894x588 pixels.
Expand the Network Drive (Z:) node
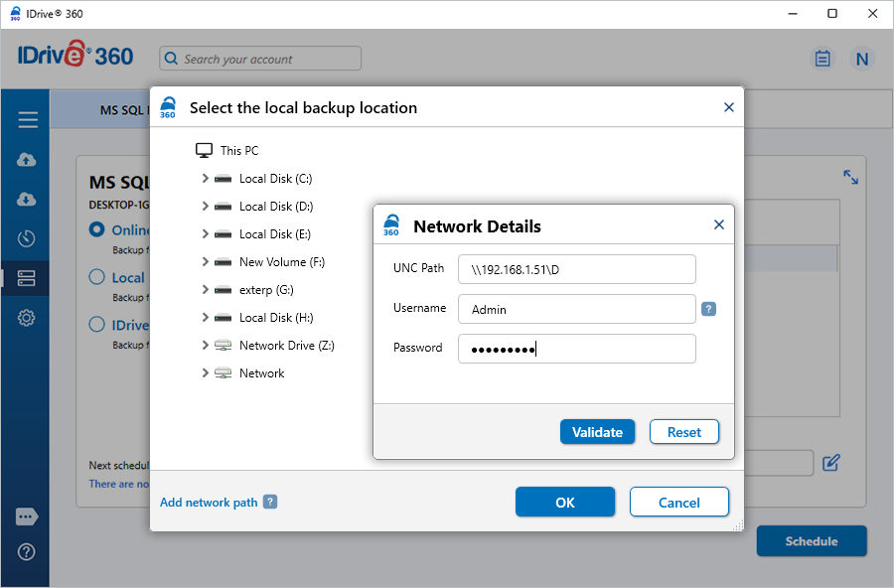(205, 346)
